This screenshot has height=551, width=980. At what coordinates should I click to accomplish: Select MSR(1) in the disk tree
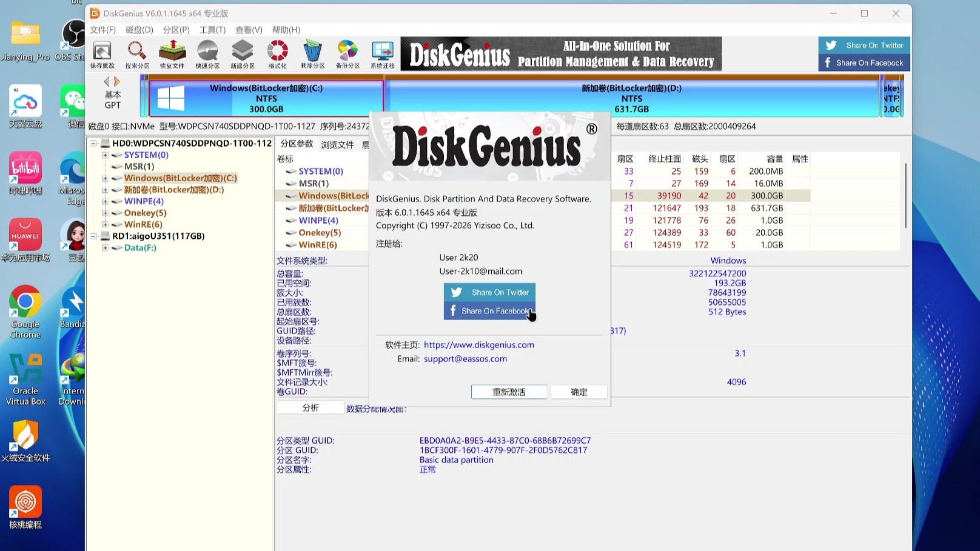point(139,167)
